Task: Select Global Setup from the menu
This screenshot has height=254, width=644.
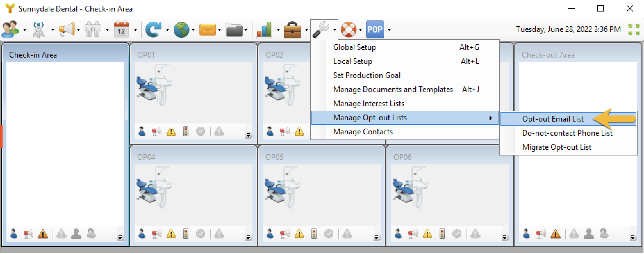Action: [x=354, y=47]
